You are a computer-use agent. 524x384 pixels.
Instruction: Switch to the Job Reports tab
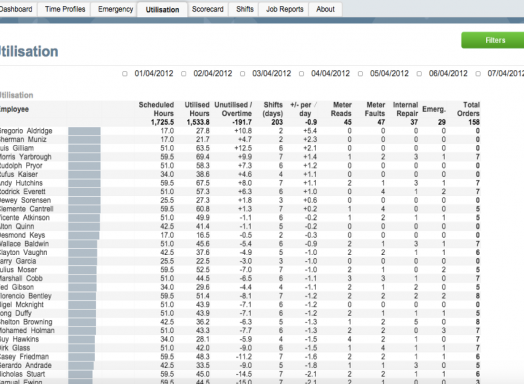point(284,9)
